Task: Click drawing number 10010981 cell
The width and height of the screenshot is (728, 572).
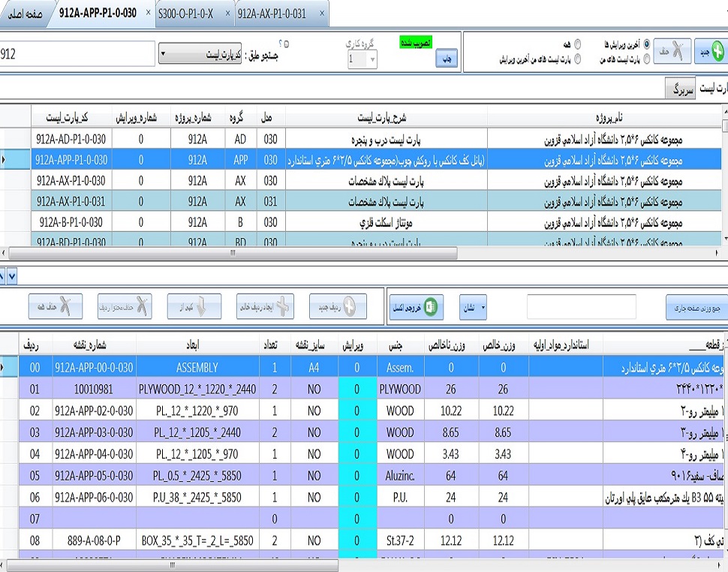Action: pos(95,389)
